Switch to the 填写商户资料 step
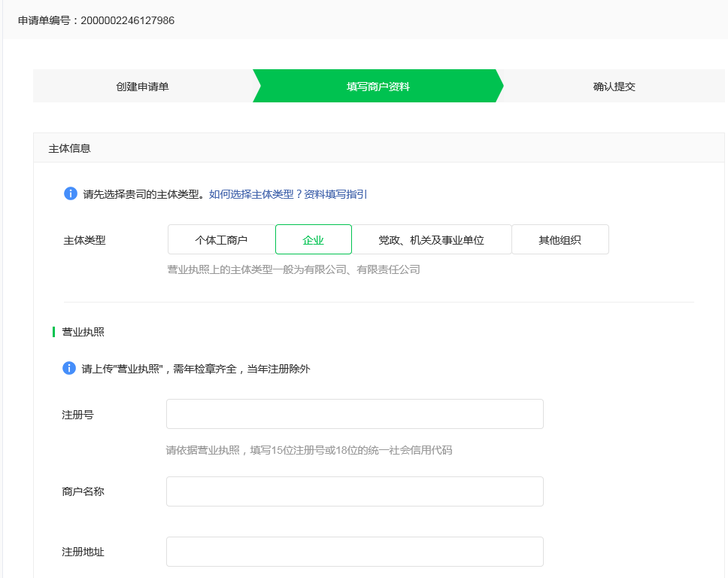The image size is (728, 578). [x=378, y=87]
